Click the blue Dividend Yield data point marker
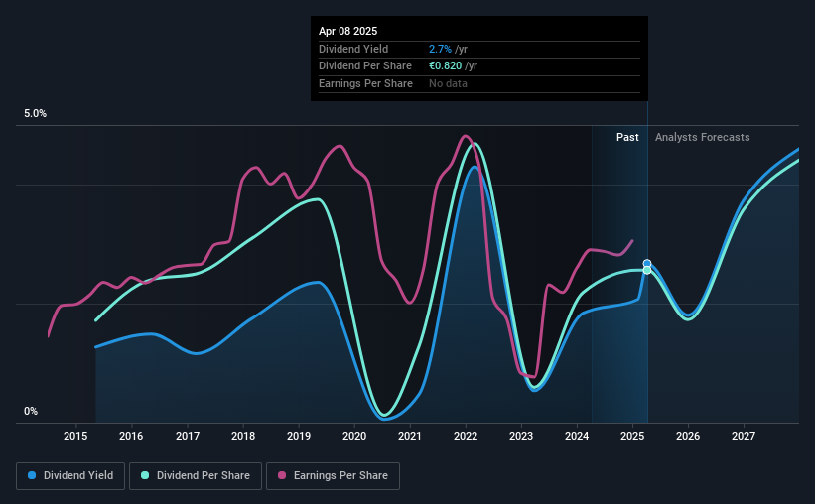The width and height of the screenshot is (815, 504). tap(647, 264)
